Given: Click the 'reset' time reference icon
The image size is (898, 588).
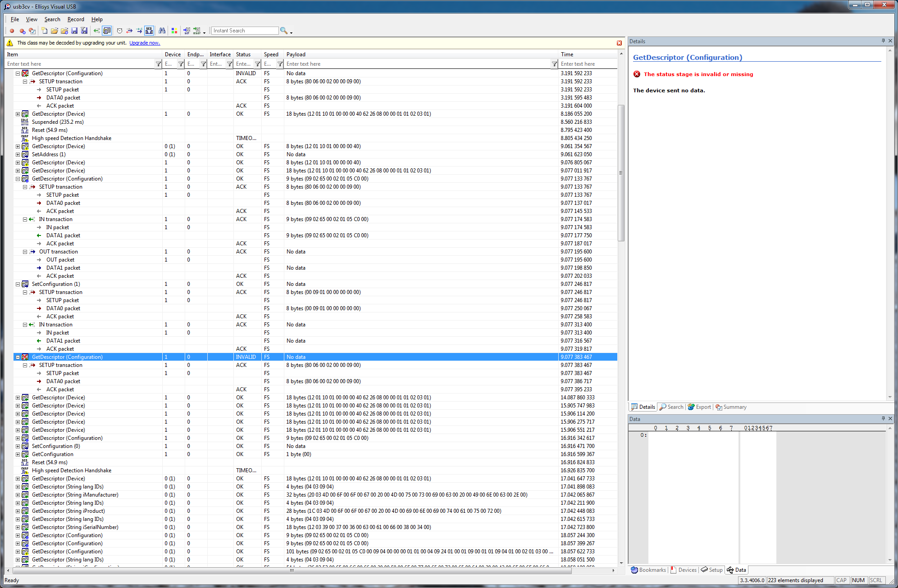Looking at the screenshot, I should tap(197, 31).
